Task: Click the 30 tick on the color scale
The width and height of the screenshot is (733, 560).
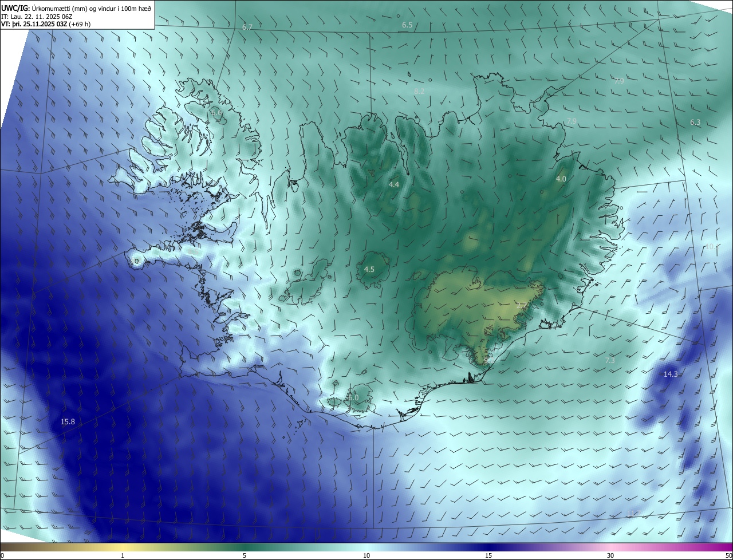Action: pyautogui.click(x=610, y=556)
